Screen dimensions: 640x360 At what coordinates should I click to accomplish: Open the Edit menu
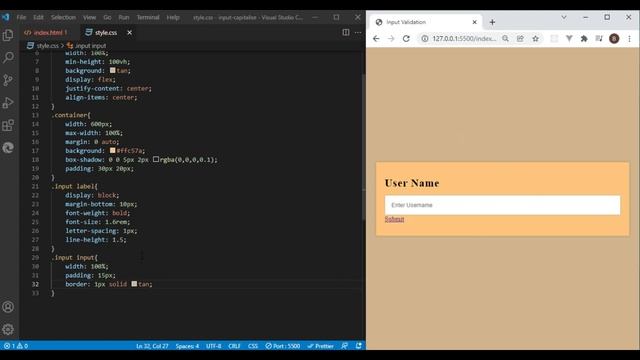[x=38, y=17]
